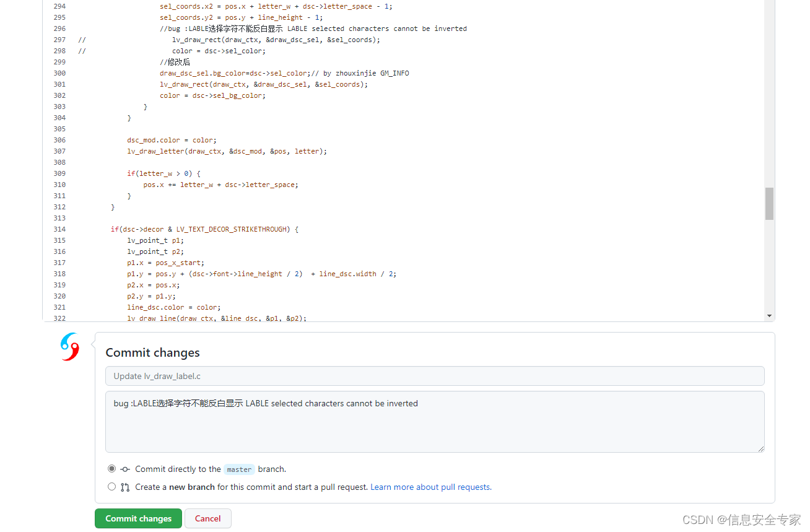This screenshot has height=532, width=810.
Task: Click the master branch name badge
Action: pyautogui.click(x=239, y=469)
